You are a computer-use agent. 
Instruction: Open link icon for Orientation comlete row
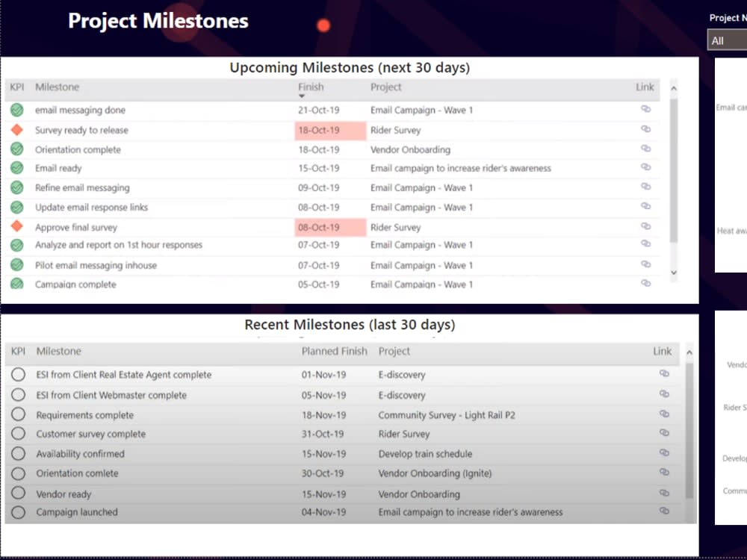tap(664, 473)
